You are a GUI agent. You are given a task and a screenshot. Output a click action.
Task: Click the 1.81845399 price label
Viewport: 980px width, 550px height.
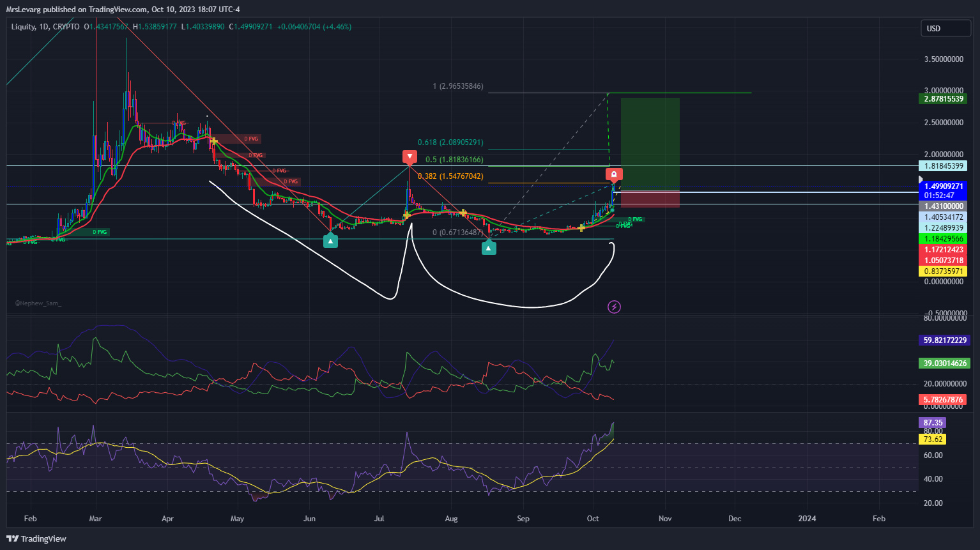tap(943, 166)
